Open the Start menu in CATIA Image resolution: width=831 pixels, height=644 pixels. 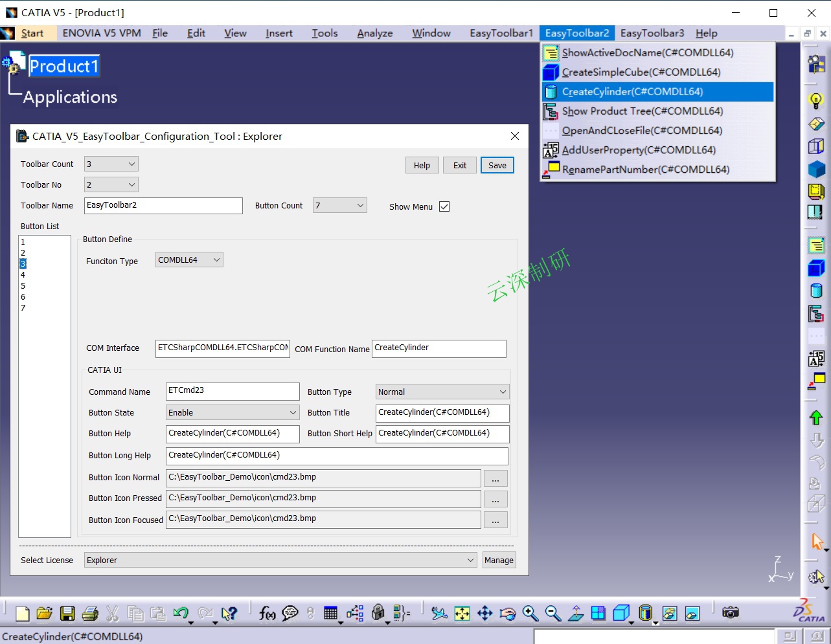click(x=32, y=33)
